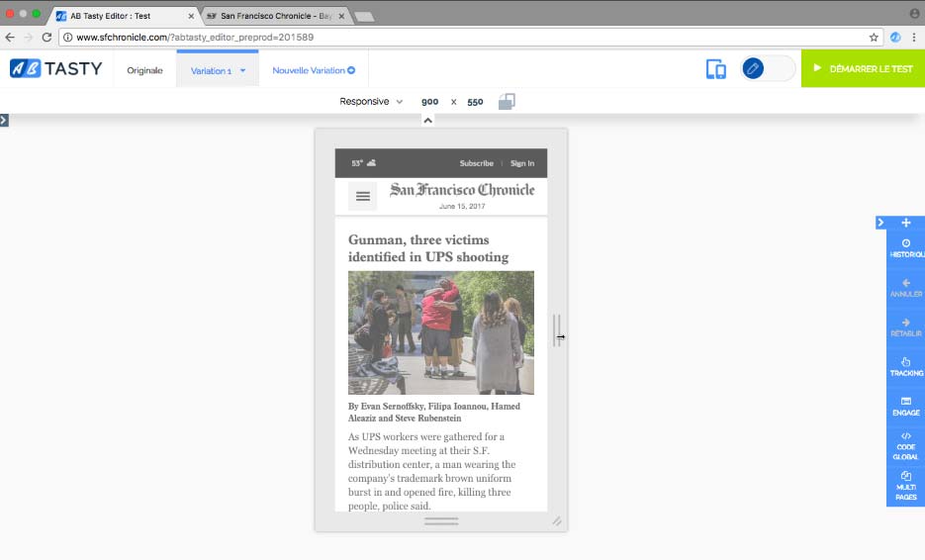Rotate the viewport orientation icon
The image size is (925, 560).
(x=507, y=102)
